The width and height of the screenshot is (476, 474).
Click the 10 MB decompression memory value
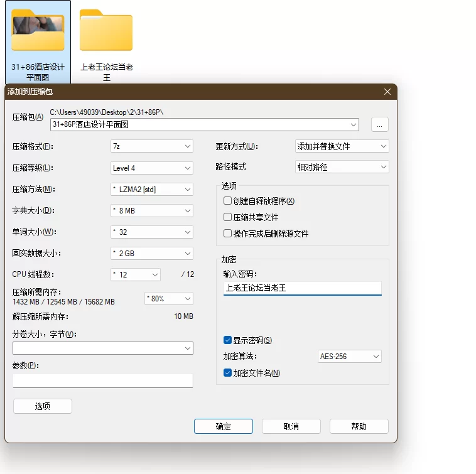pyautogui.click(x=183, y=316)
